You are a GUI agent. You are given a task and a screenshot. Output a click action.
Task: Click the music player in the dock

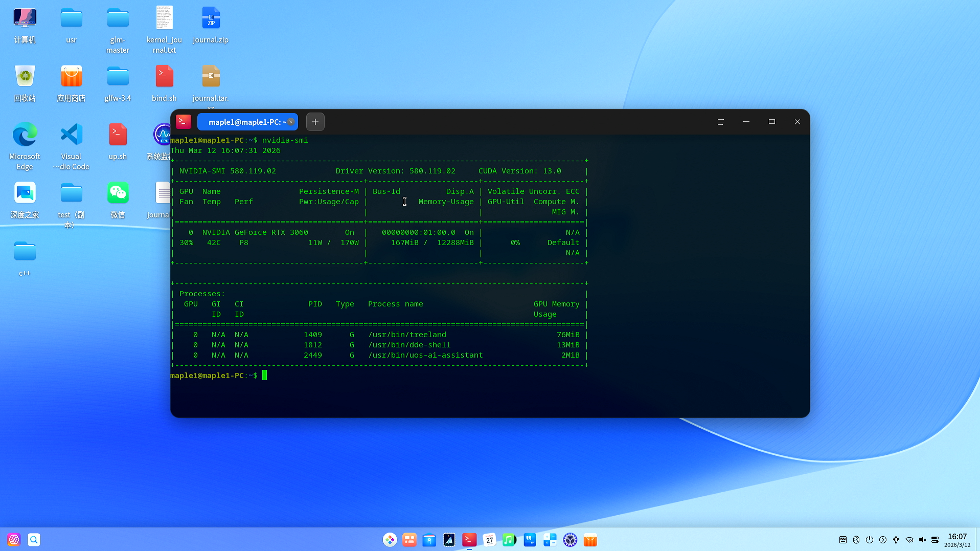click(x=509, y=540)
